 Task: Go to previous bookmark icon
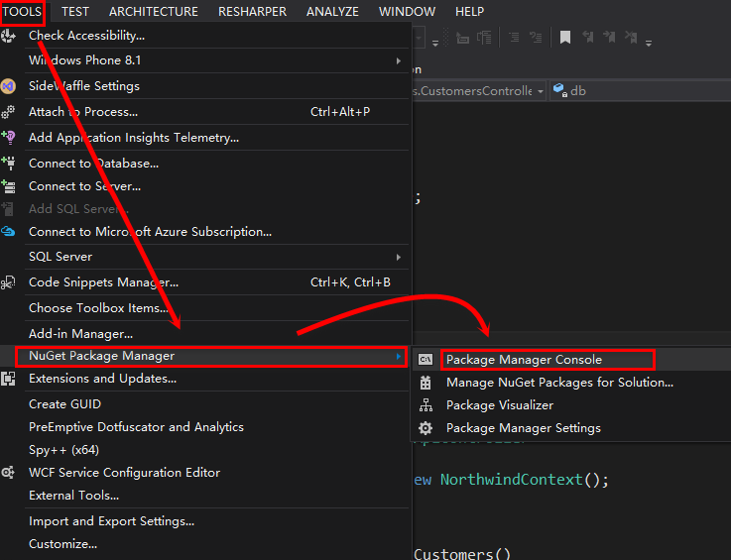click(x=588, y=38)
